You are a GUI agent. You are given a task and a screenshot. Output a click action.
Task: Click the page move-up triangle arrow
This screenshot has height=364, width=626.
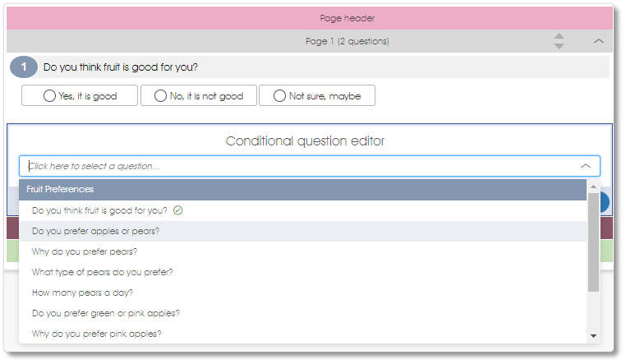coord(559,36)
